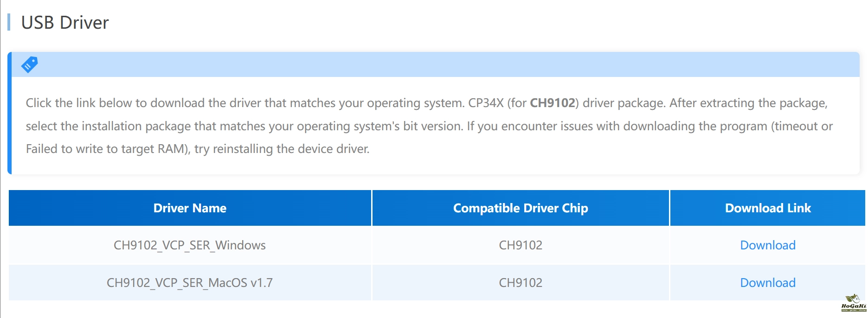Click the CH9102 chip cell in the Windows row
868x318 pixels.
point(520,245)
